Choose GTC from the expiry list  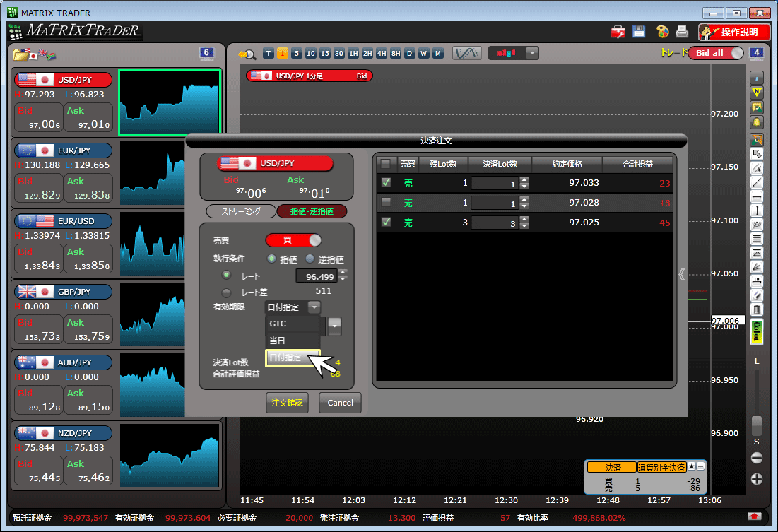click(x=293, y=324)
